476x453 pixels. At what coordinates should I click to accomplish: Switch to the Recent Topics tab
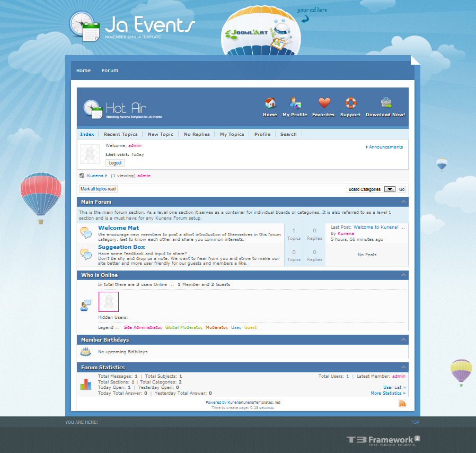(x=120, y=134)
